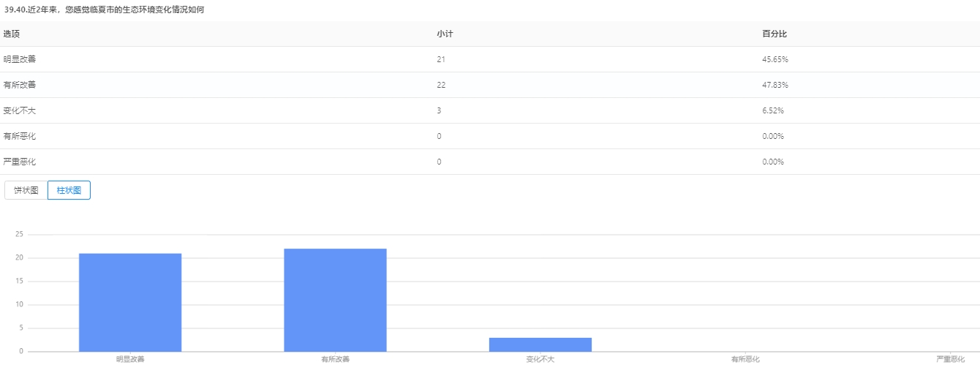Click the 百分比 column header
The width and height of the screenshot is (980, 381).
pyautogui.click(x=774, y=34)
